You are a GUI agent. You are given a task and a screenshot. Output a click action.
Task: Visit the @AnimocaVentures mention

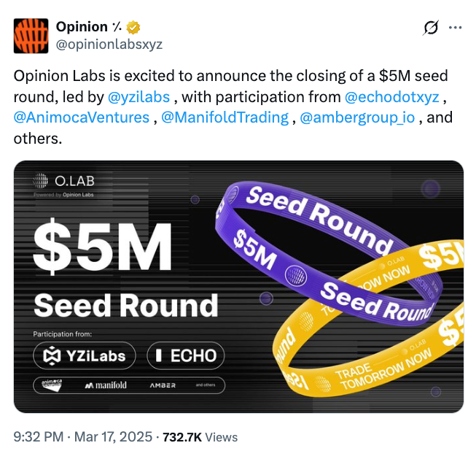[x=82, y=117]
